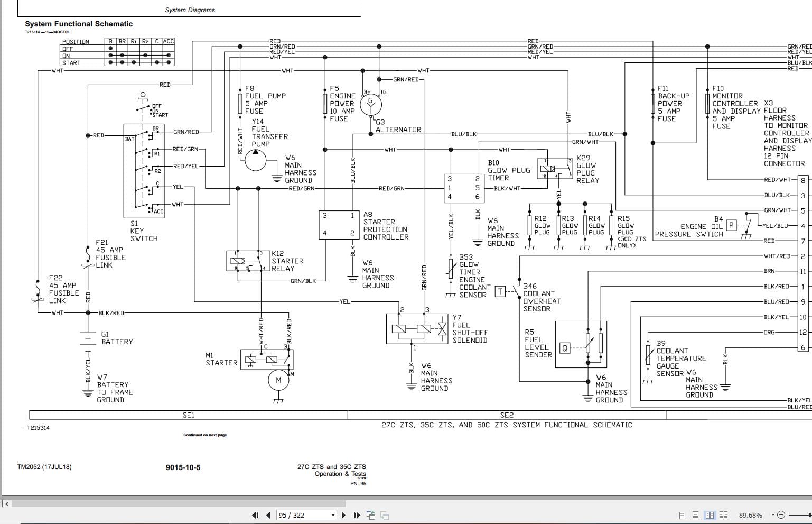Click the 'R15 GLOW PLUG (50C ZTS ONLY)' label
The height and width of the screenshot is (524, 812).
point(632,232)
